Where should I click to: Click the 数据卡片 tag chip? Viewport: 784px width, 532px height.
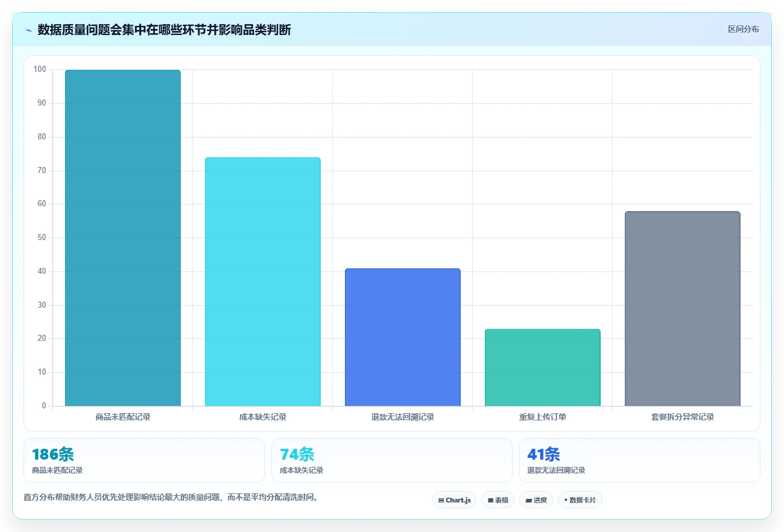pyautogui.click(x=580, y=500)
